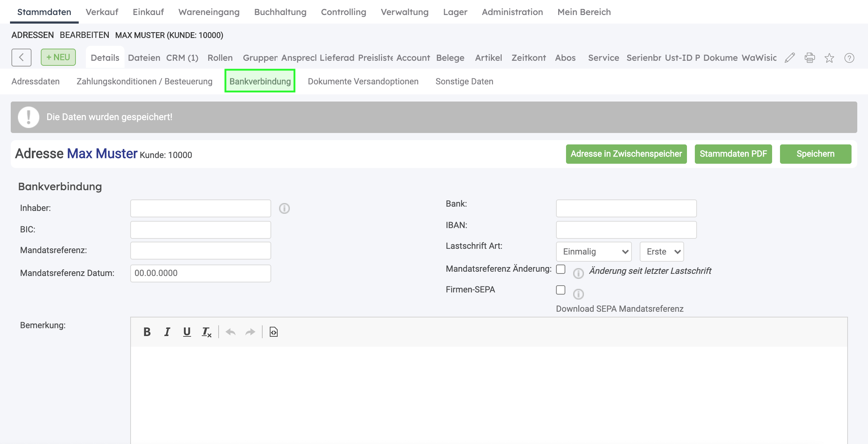This screenshot has width=868, height=444.
Task: Open source code view in editor
Action: 273,332
